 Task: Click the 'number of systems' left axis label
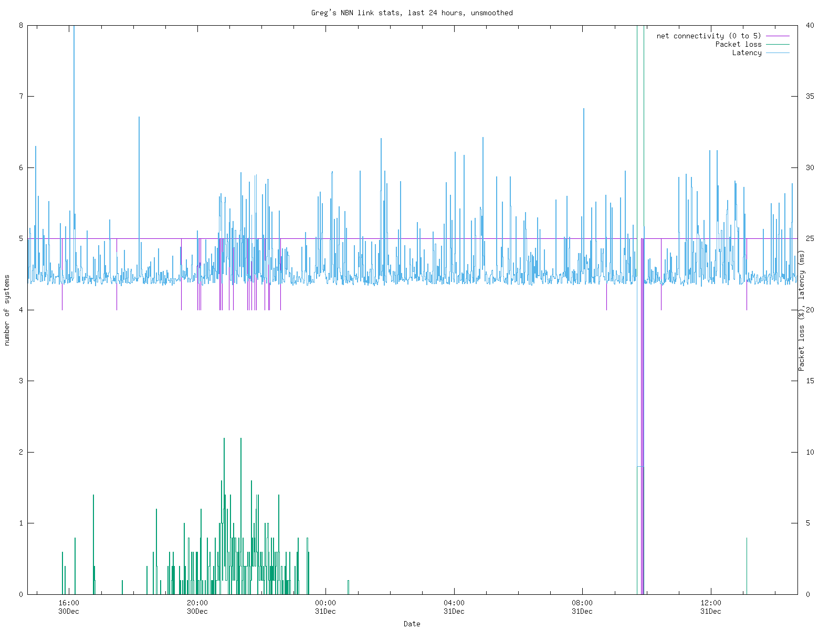(x=7, y=310)
